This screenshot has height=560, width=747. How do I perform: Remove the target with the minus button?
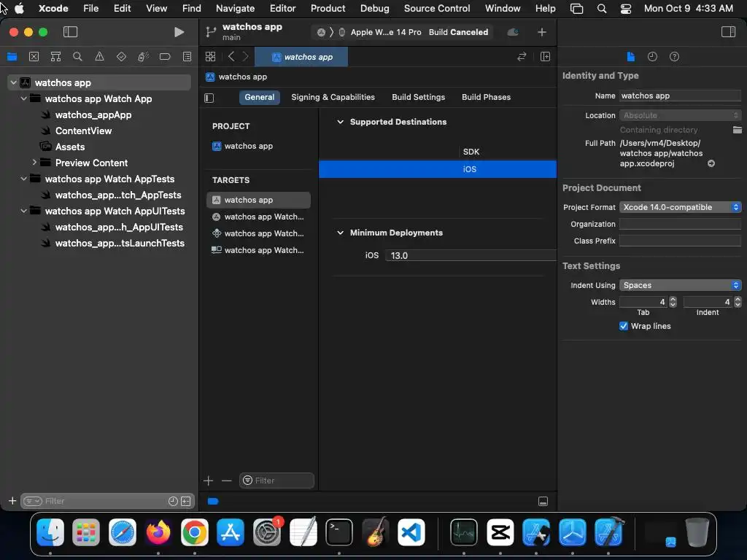(226, 481)
